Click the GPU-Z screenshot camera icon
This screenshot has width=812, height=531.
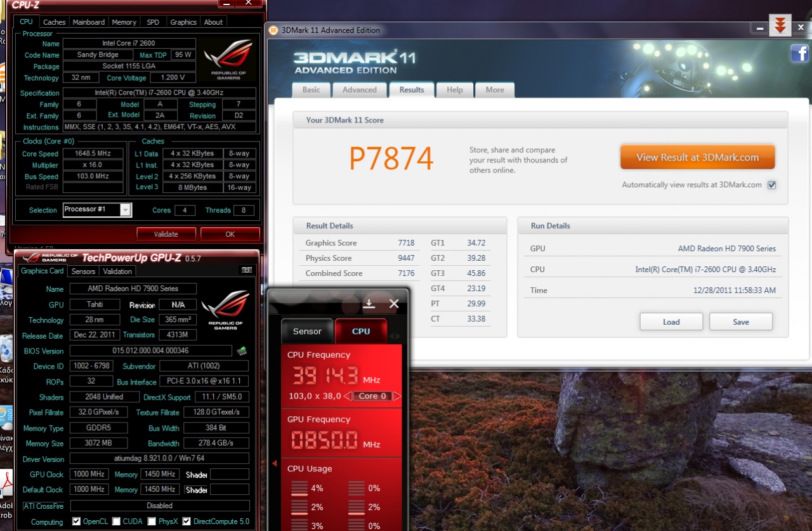(x=246, y=270)
